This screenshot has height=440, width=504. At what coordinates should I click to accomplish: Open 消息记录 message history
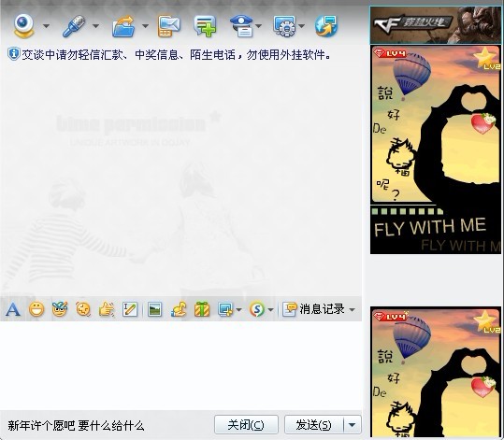click(319, 309)
